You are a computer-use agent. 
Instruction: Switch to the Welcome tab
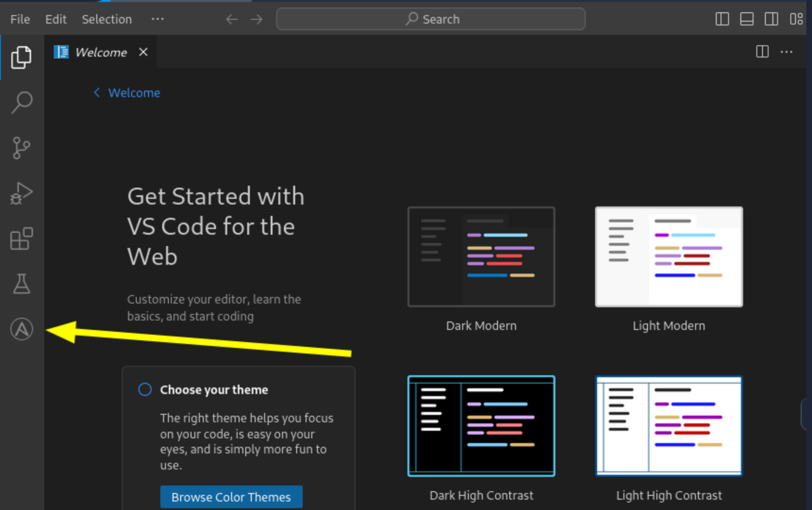coord(100,52)
